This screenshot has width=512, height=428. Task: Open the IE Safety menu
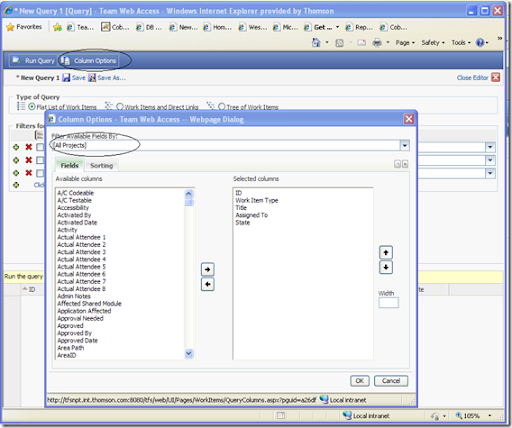pos(433,43)
